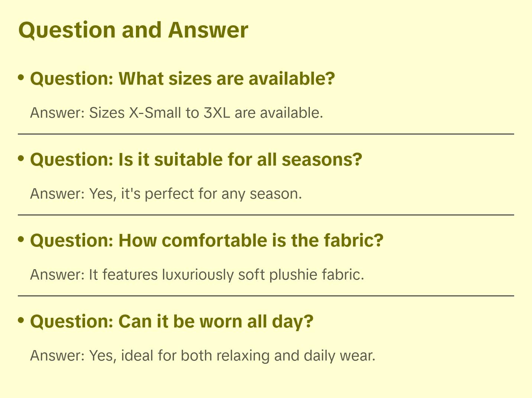The height and width of the screenshot is (398, 532).
Task: Click the divider line below the sizes answer
Action: (266, 134)
